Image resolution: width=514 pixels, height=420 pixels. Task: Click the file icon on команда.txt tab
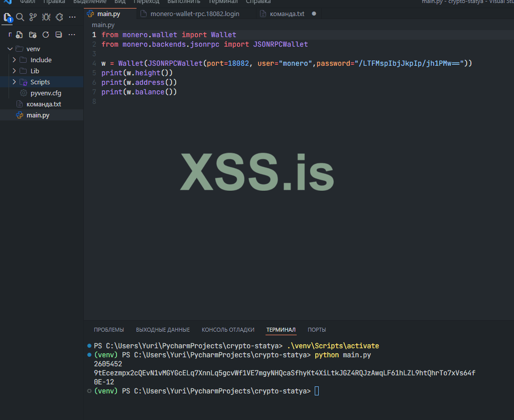pyautogui.click(x=263, y=14)
